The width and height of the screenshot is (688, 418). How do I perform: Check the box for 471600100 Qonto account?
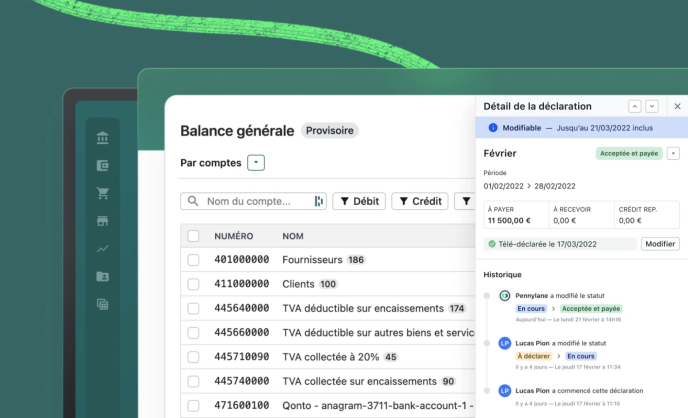pyautogui.click(x=193, y=406)
